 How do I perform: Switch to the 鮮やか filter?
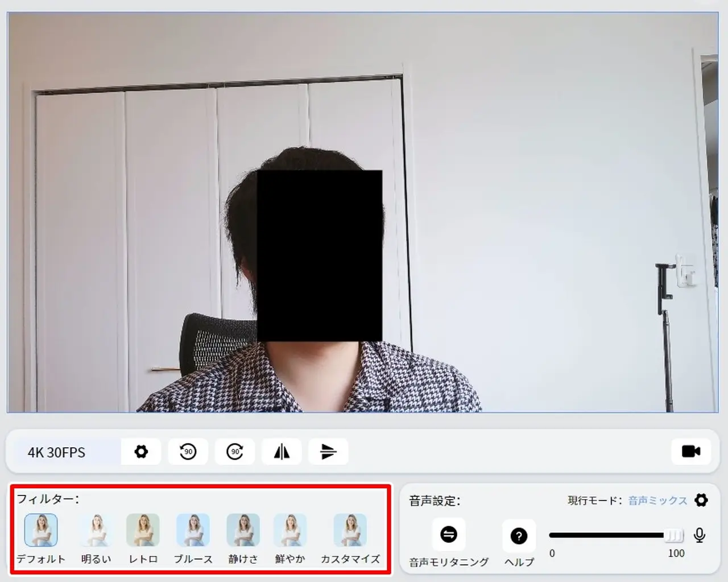click(x=290, y=530)
